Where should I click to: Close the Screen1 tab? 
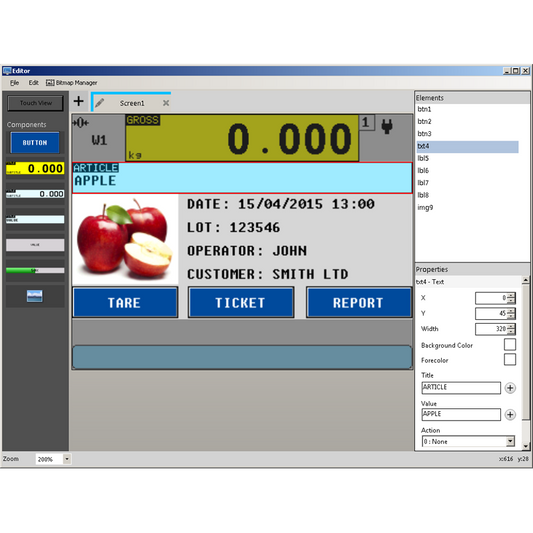(x=166, y=103)
